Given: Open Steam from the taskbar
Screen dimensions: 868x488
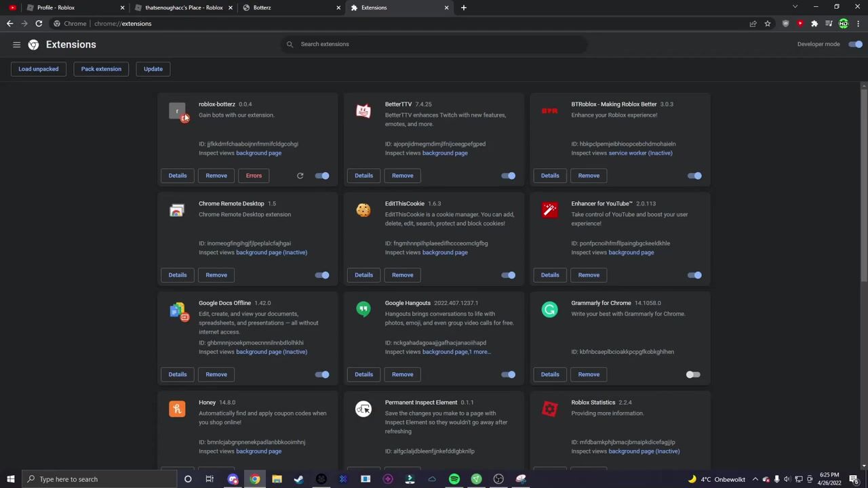Looking at the screenshot, I should [298, 479].
